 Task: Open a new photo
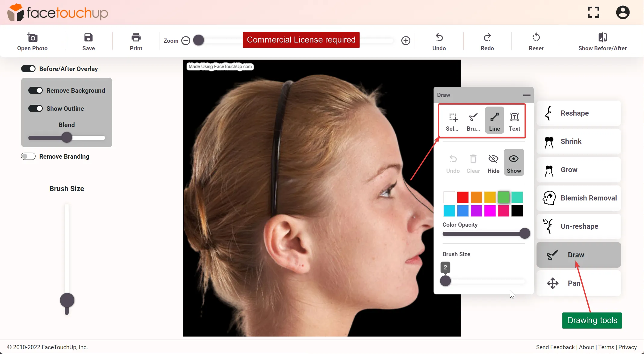pos(32,41)
